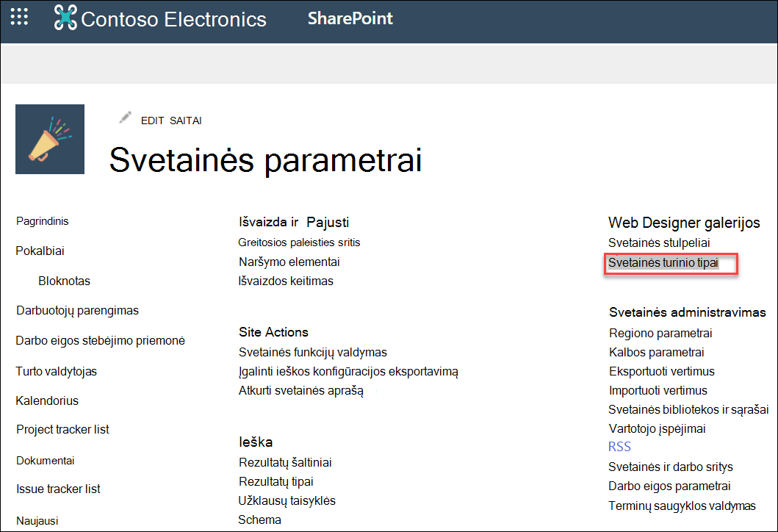The height and width of the screenshot is (532, 778).
Task: Click Įgalinti ieškos konfigūracijos eksportavimą
Action: (348, 372)
